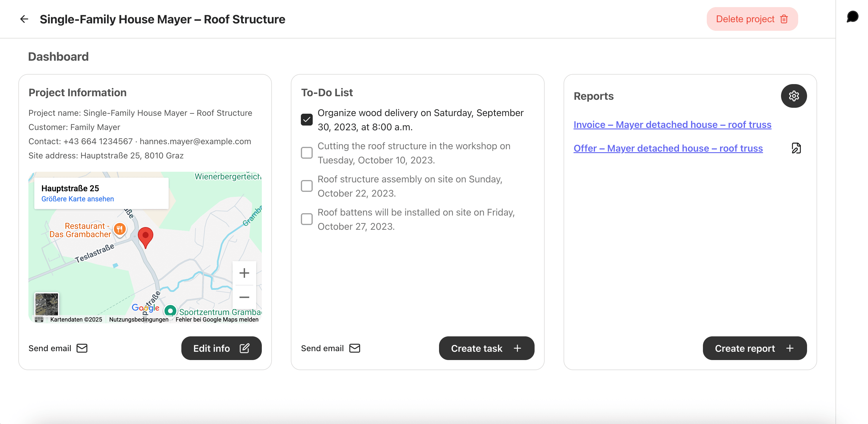Open the Reports settings gear icon
Image resolution: width=868 pixels, height=424 pixels.
(x=794, y=96)
